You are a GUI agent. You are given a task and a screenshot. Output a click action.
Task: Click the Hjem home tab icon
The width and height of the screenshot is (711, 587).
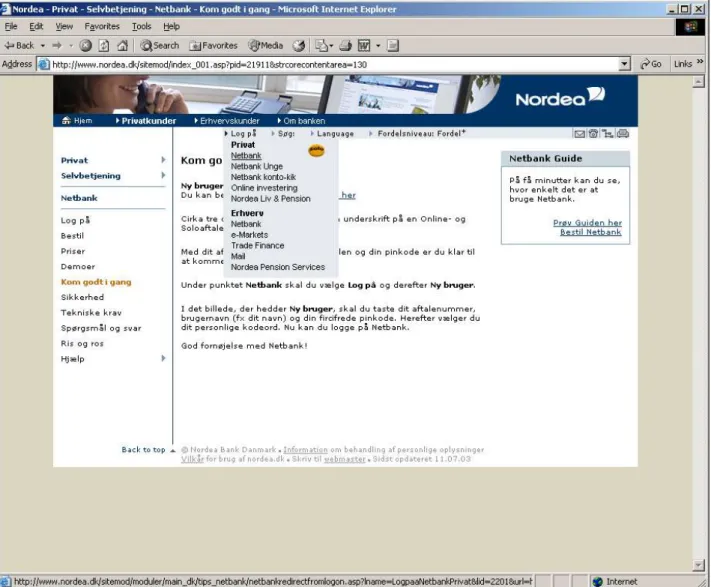tap(66, 121)
